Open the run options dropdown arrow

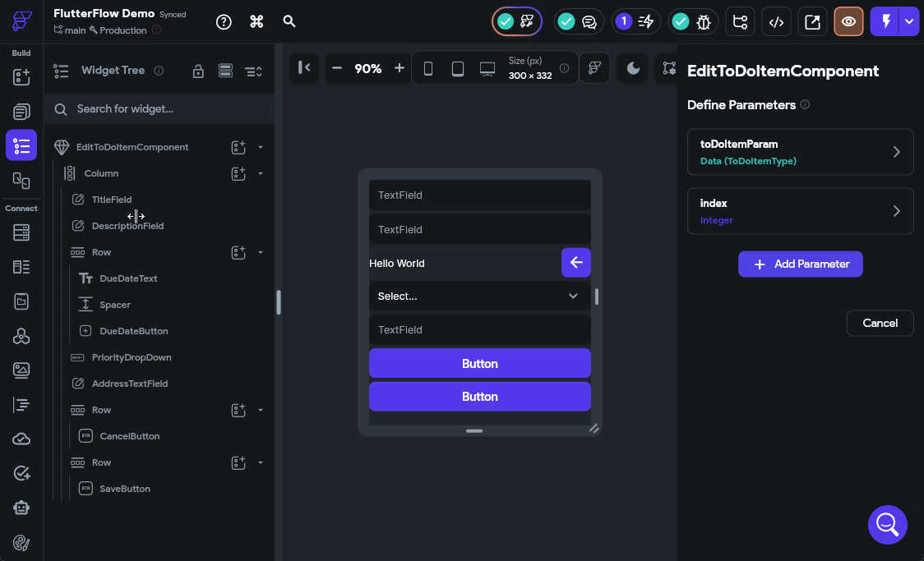(x=909, y=22)
